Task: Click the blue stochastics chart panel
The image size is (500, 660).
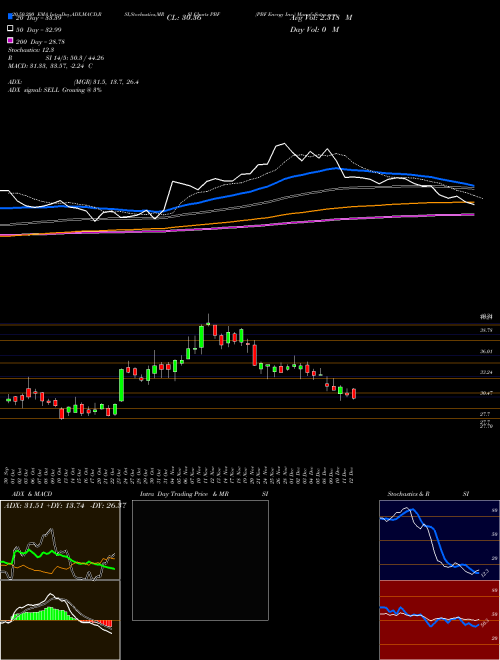Action: (x=439, y=540)
